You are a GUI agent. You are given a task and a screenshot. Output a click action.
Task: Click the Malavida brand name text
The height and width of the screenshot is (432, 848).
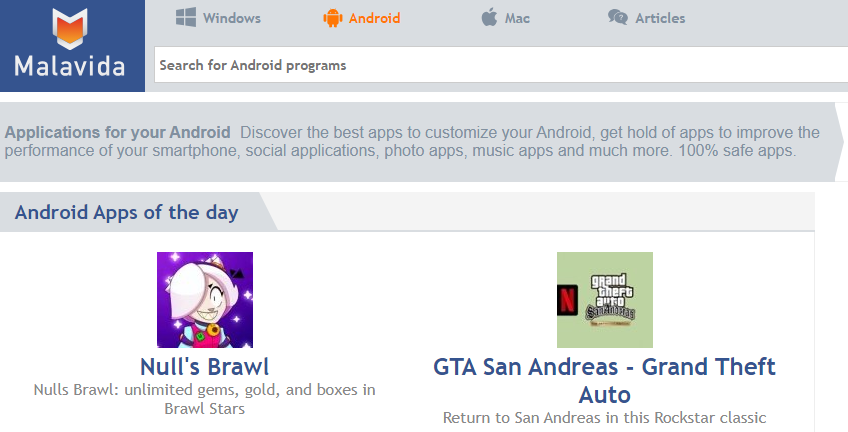(70, 67)
